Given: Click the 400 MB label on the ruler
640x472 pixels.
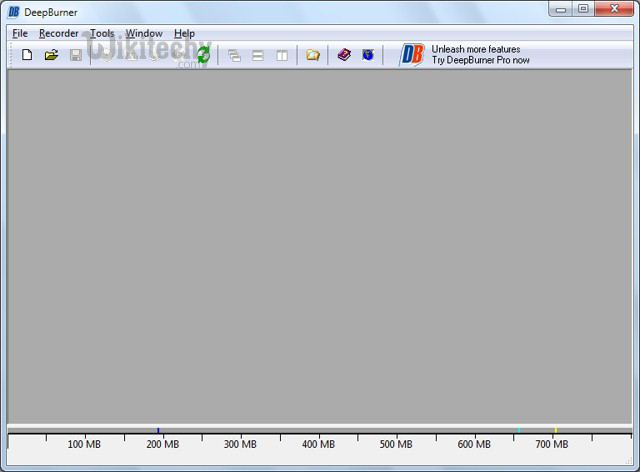Looking at the screenshot, I should (318, 444).
